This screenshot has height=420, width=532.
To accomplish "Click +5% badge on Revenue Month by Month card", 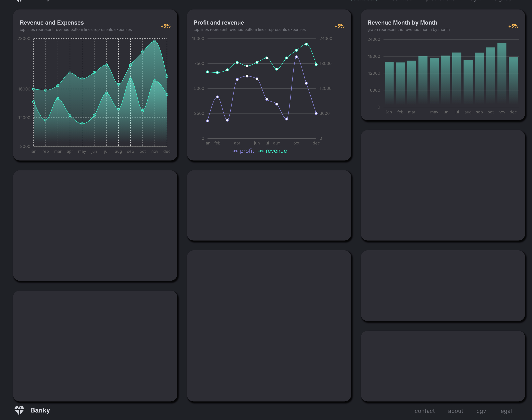I will click(x=513, y=26).
